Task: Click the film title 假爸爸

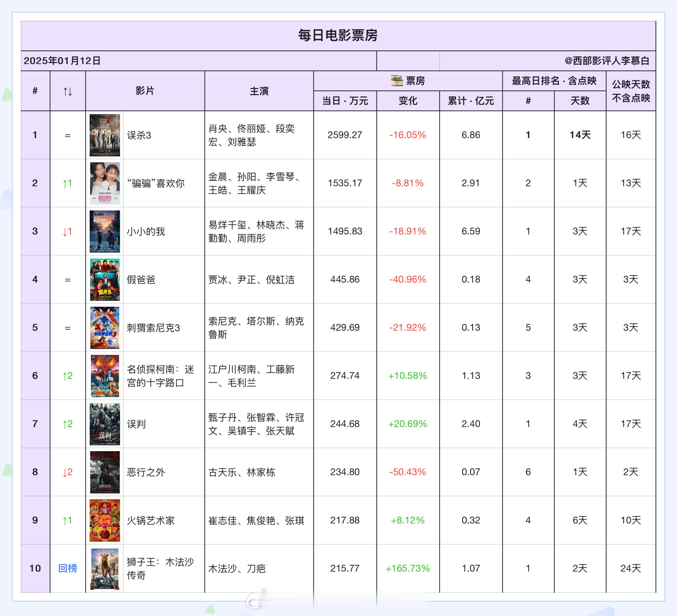Action: [x=141, y=279]
